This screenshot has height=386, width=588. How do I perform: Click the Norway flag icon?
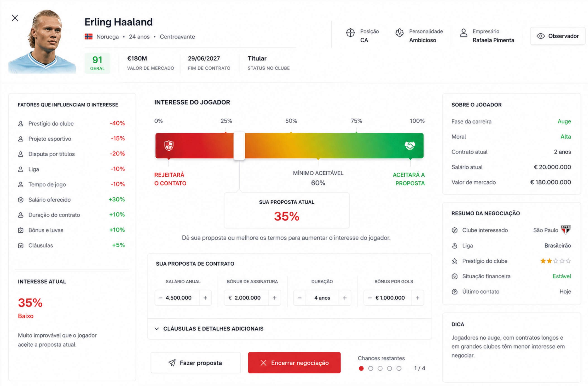tap(88, 37)
